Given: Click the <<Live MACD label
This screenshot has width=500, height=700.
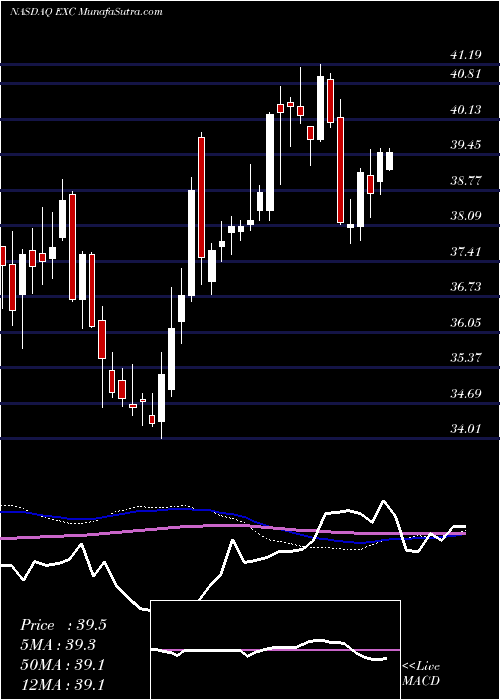Looking at the screenshot, I should pyautogui.click(x=421, y=674).
